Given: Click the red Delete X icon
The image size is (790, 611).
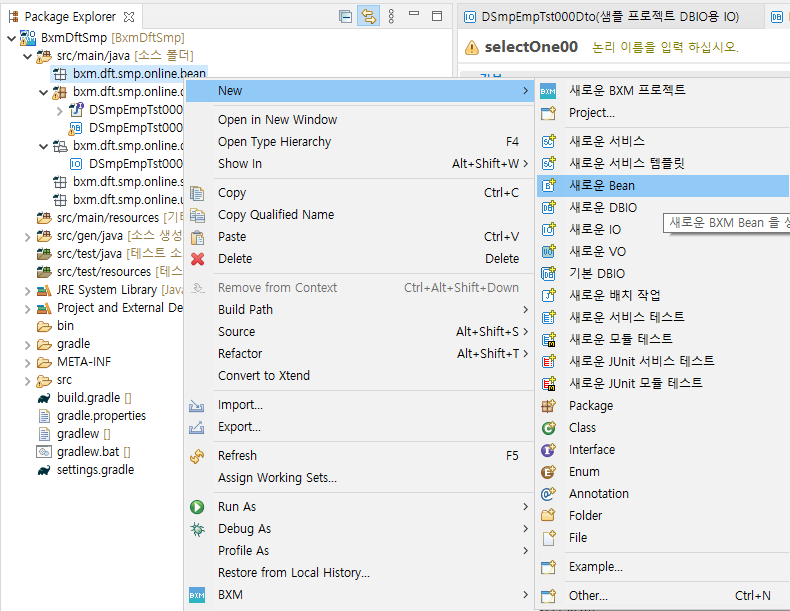Looking at the screenshot, I should click(198, 259).
